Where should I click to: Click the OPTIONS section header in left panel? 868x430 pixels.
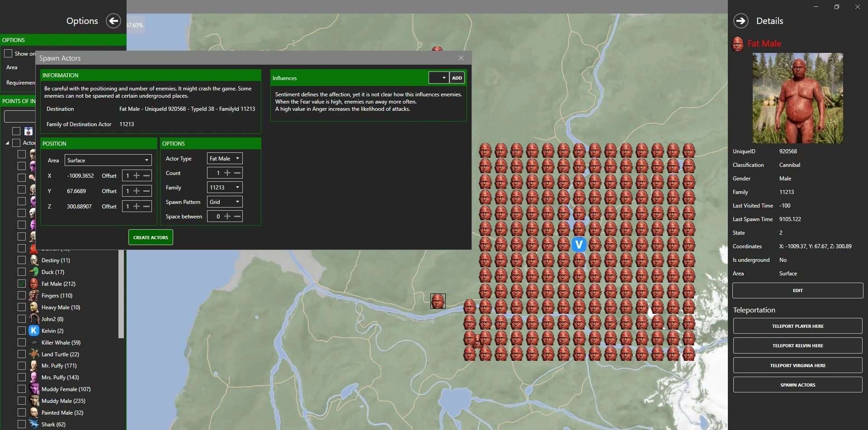pos(63,40)
